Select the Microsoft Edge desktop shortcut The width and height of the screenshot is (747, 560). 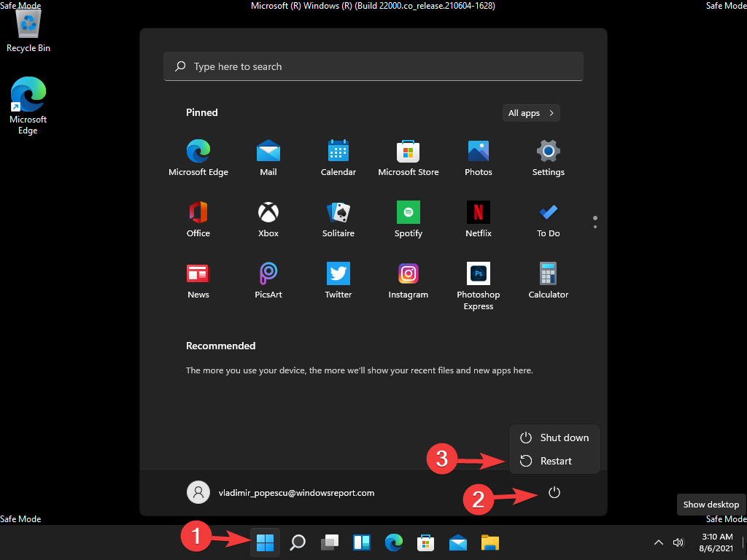28,106
